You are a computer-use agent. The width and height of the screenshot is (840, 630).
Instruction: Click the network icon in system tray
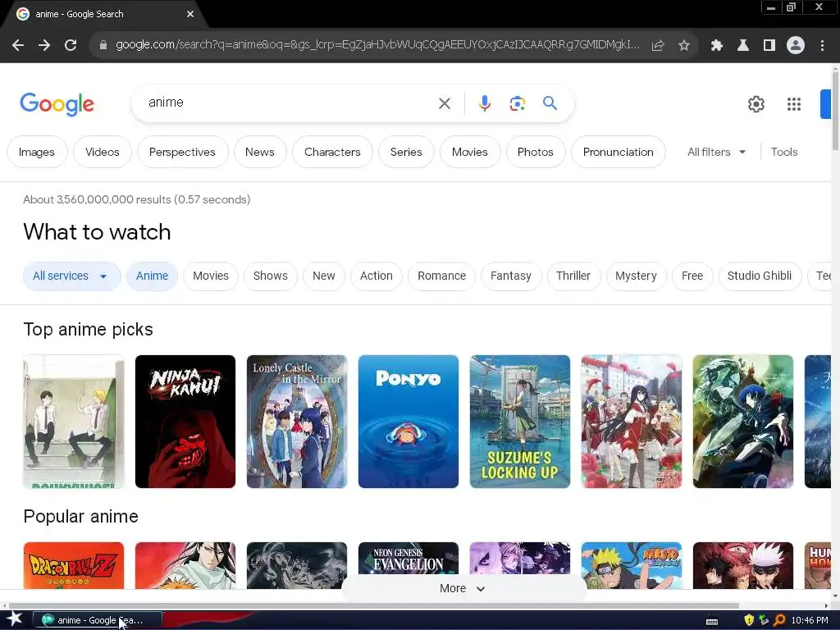pyautogui.click(x=764, y=620)
